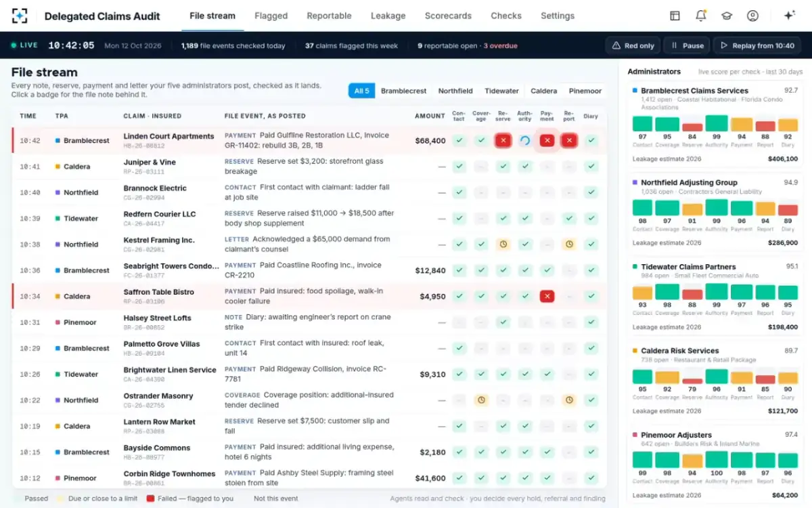Image resolution: width=812 pixels, height=508 pixels.
Task: Click the passed Diary badge for Halsey Street Lofts
Action: [x=591, y=322]
